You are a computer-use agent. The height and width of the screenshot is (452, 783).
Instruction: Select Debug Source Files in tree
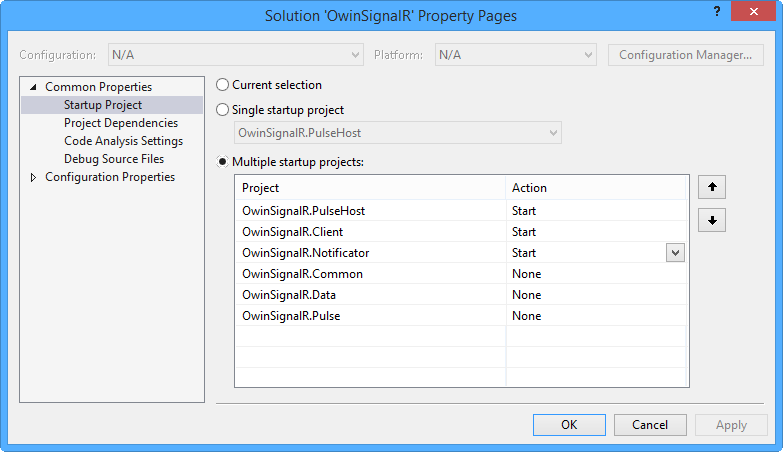(114, 159)
